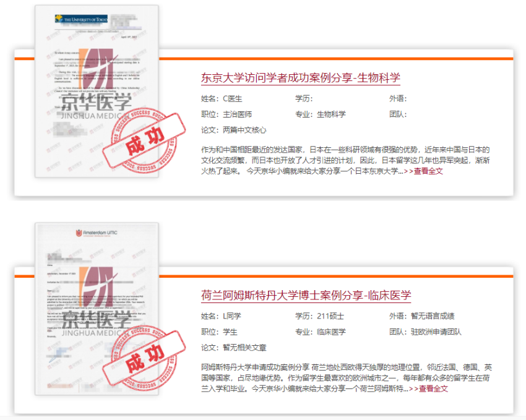Click 查看全文 link in Tokyo case
Image resolution: width=526 pixels, height=420 pixels.
click(x=428, y=171)
